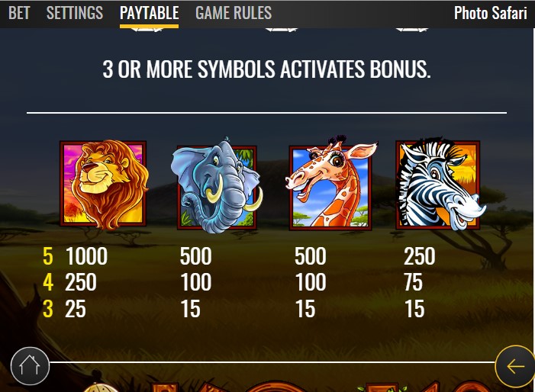Click the yellow back arrow button

tap(514, 366)
